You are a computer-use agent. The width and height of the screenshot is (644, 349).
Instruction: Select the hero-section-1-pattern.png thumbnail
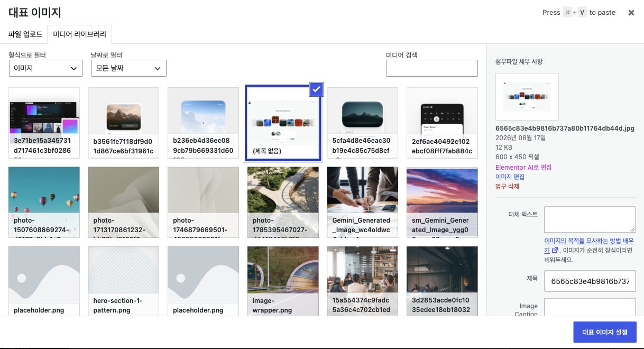(124, 281)
